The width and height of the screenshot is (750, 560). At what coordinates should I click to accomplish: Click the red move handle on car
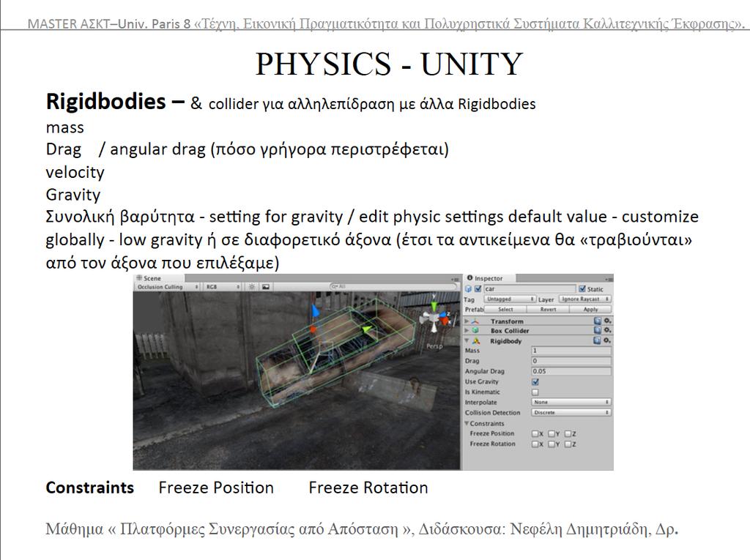(x=313, y=329)
